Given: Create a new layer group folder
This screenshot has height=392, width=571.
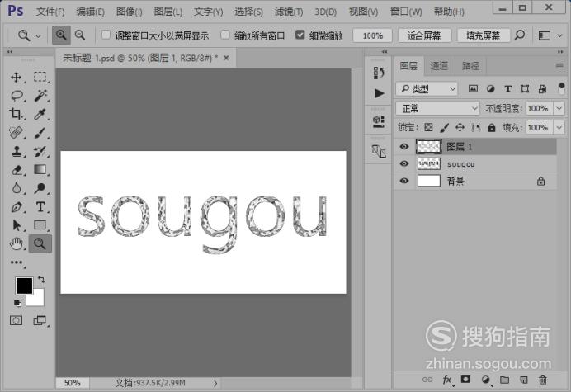Looking at the screenshot, I should (x=504, y=380).
